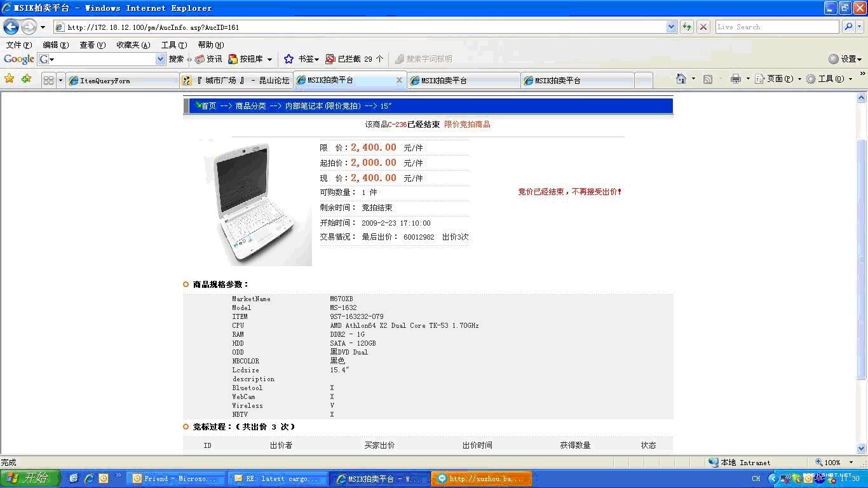The image size is (868, 488).
Task: Open the 收藏夹 menu
Action: coord(133,44)
